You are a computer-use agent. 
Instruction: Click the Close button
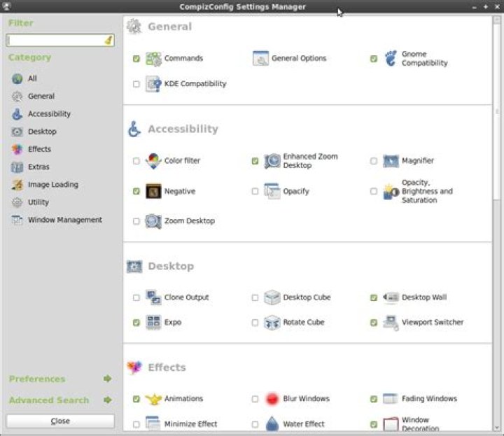(x=60, y=421)
